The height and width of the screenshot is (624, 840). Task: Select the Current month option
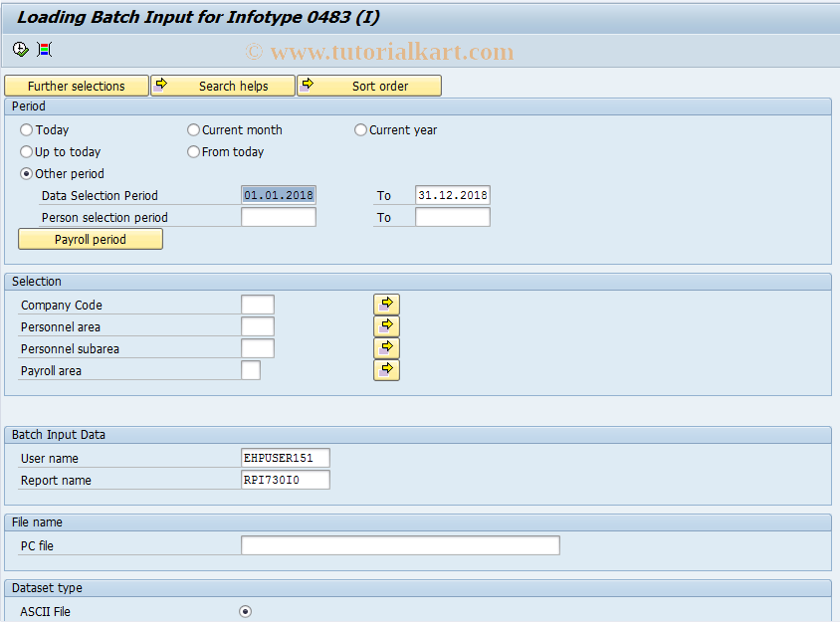[193, 130]
